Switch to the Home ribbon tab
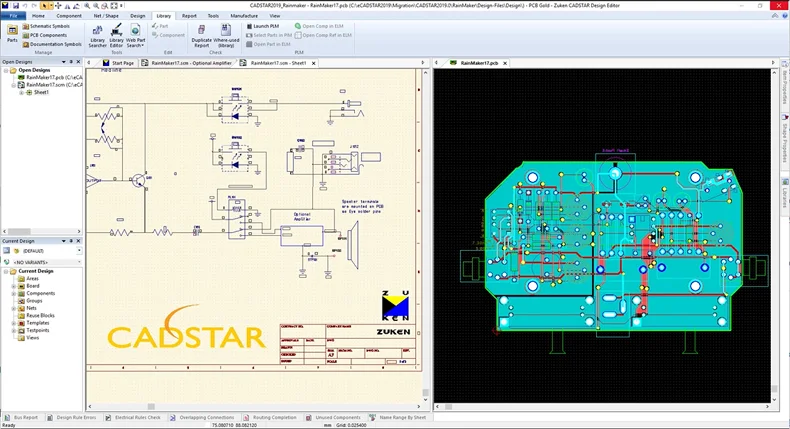The width and height of the screenshot is (790, 429). (x=38, y=16)
